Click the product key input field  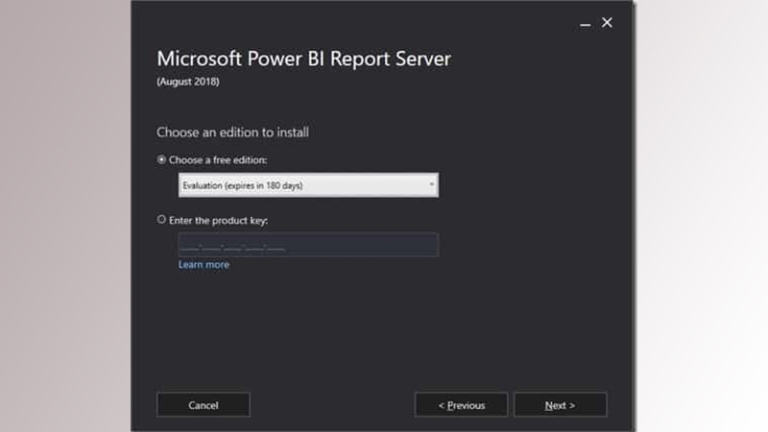pyautogui.click(x=309, y=245)
